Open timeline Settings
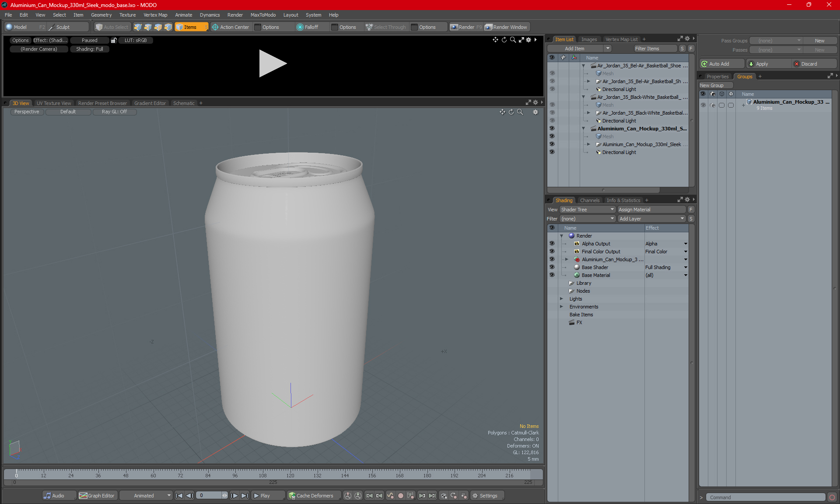The height and width of the screenshot is (504, 840). click(x=487, y=496)
